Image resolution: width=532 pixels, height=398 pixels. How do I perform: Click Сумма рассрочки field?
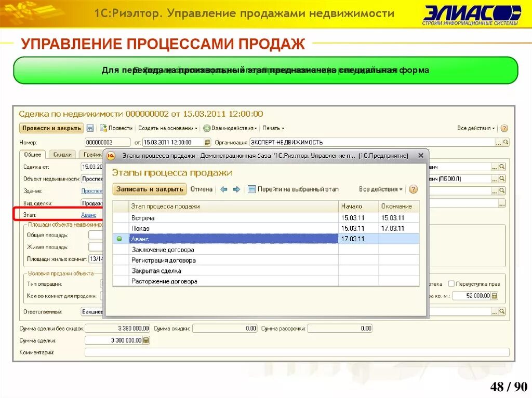tap(340, 328)
